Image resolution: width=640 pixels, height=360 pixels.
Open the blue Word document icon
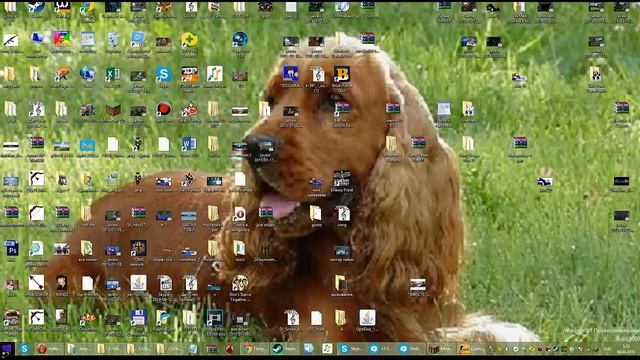tap(189, 144)
